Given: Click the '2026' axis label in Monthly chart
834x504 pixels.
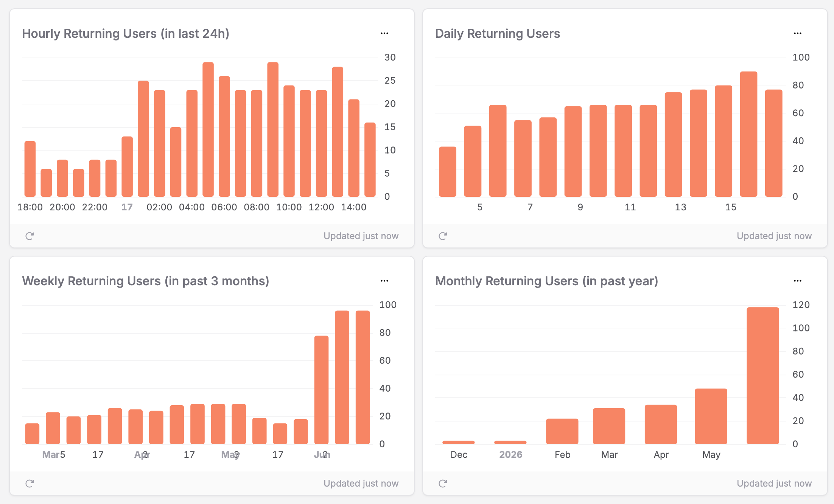Looking at the screenshot, I should coord(510,455).
